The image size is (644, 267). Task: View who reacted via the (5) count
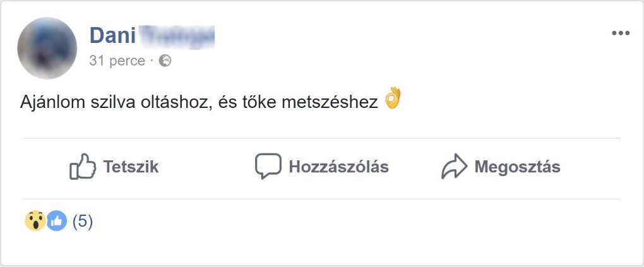click(x=83, y=222)
